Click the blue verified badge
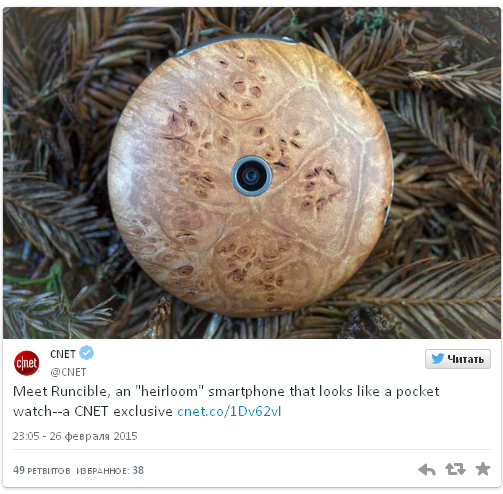The height and width of the screenshot is (494, 503). click(87, 353)
